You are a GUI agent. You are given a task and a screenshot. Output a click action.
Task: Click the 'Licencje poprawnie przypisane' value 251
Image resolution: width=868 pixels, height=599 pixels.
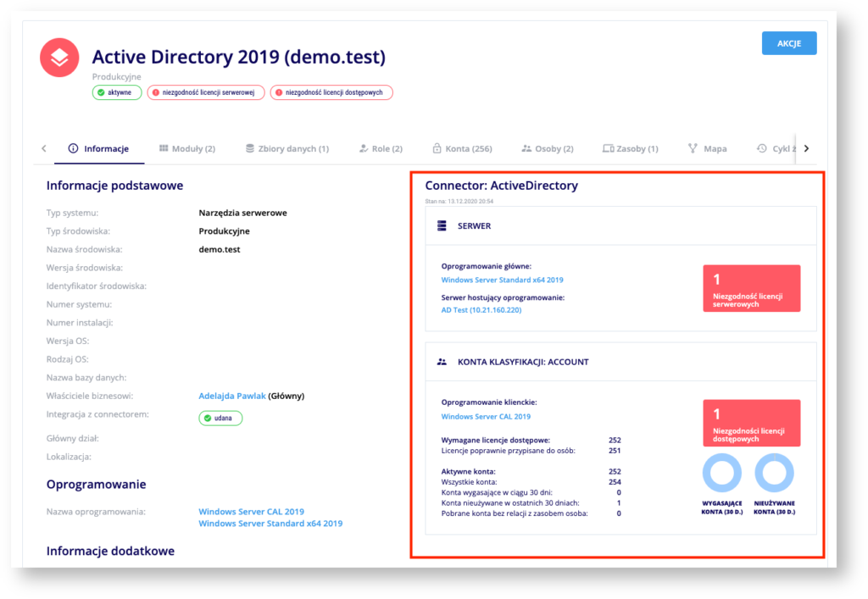615,451
